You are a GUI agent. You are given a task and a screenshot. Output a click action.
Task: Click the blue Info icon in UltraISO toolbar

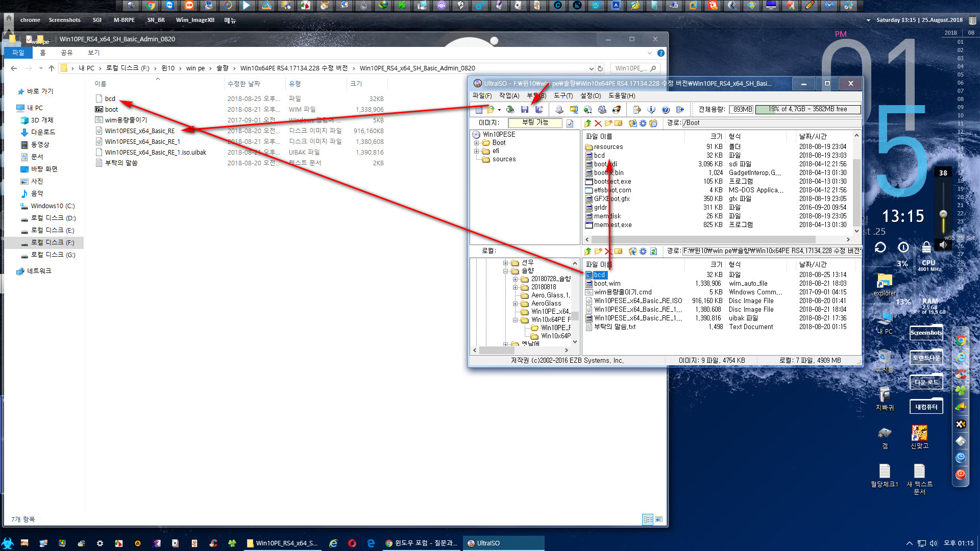click(x=651, y=110)
